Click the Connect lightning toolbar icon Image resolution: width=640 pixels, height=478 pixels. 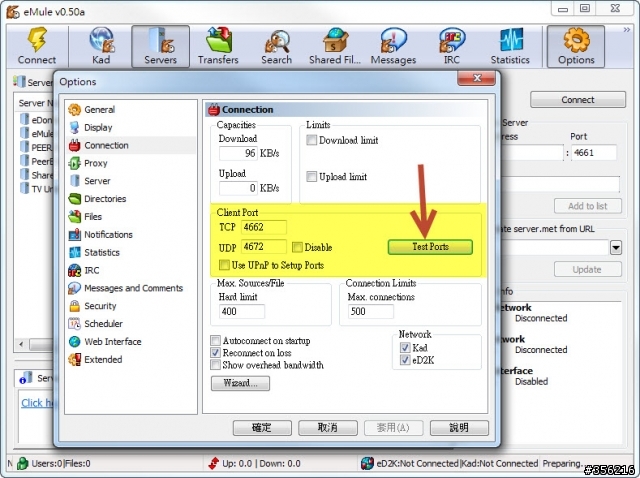(x=37, y=46)
